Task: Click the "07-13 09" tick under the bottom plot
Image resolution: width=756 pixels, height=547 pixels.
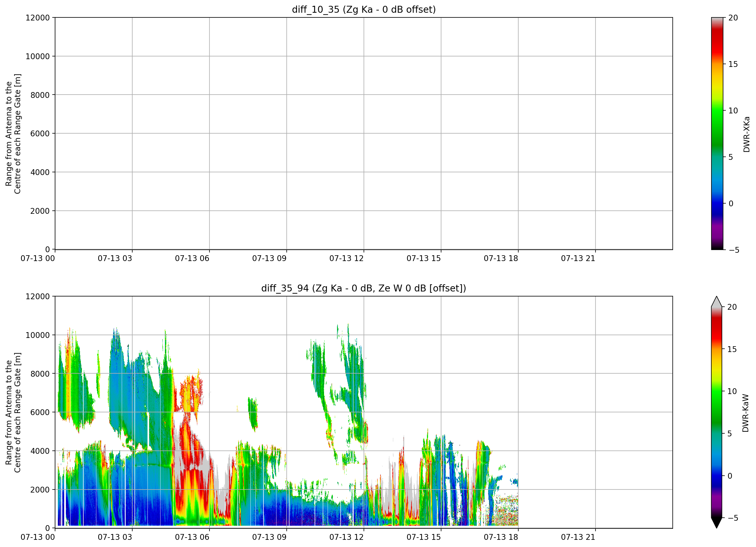Action: tap(269, 537)
